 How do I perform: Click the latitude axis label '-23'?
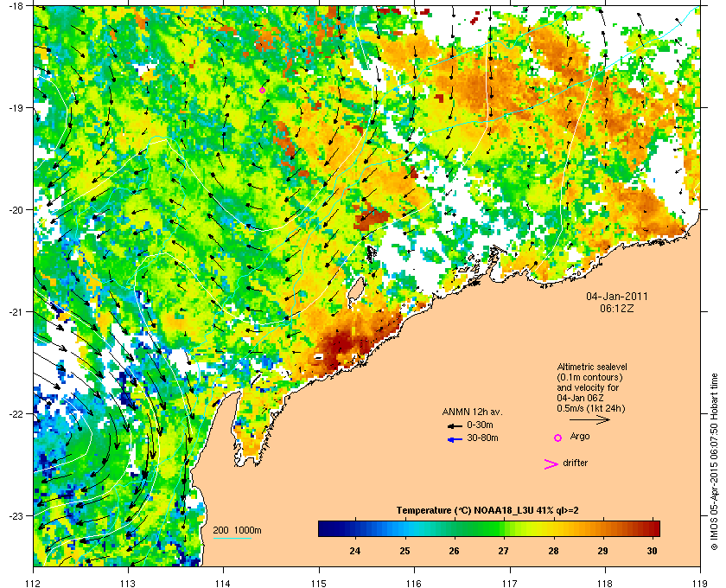tap(16, 515)
